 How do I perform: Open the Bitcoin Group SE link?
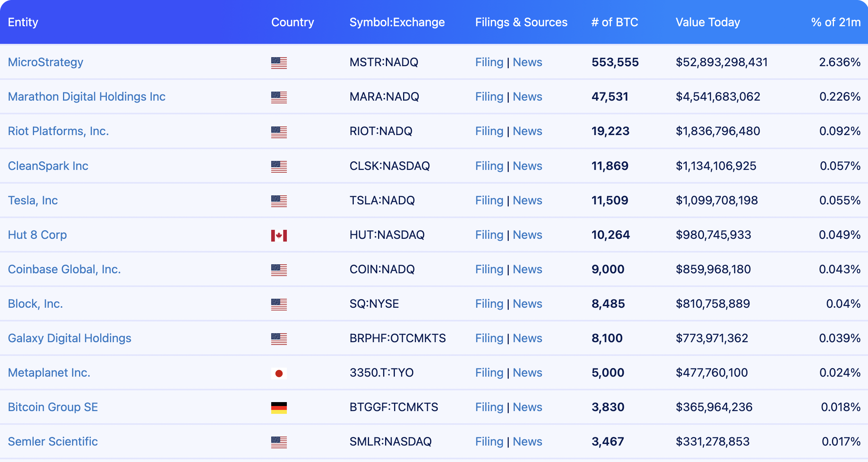pos(53,407)
